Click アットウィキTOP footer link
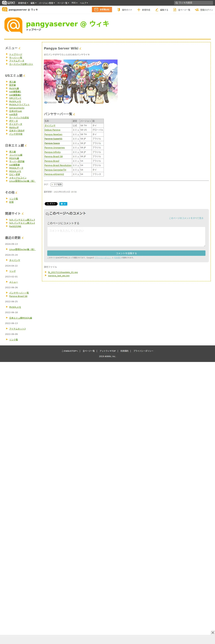 (108, 351)
